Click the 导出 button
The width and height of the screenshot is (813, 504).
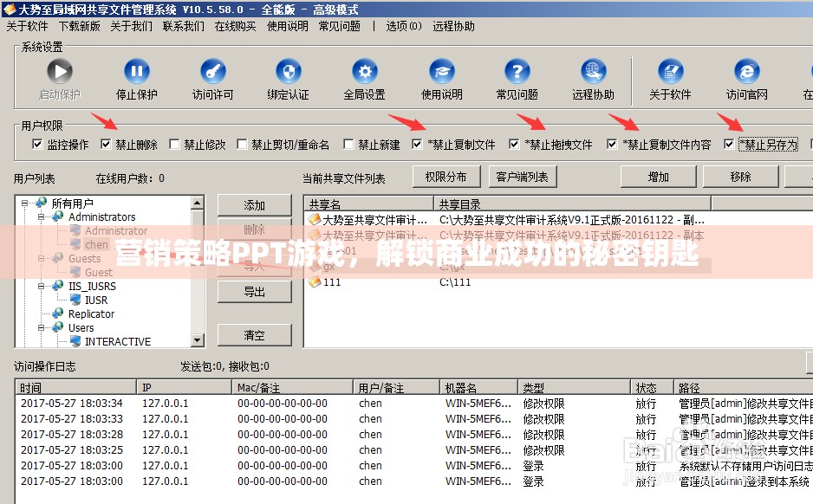click(x=255, y=292)
